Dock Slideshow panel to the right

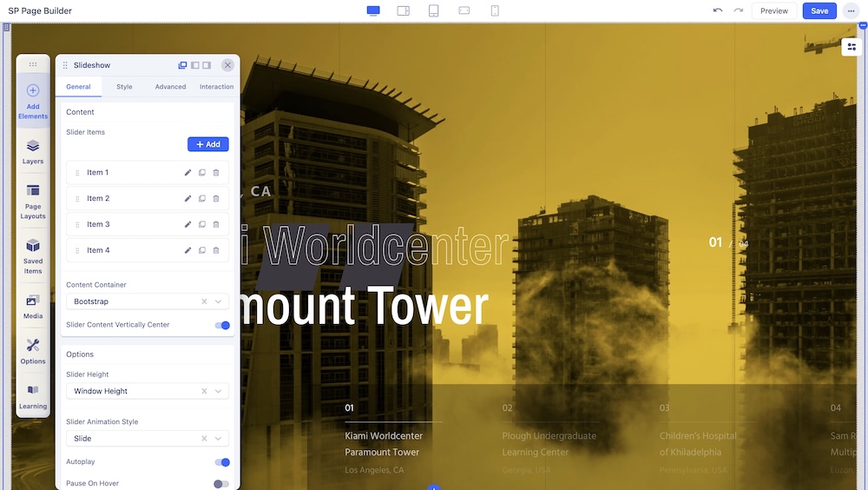pos(207,65)
